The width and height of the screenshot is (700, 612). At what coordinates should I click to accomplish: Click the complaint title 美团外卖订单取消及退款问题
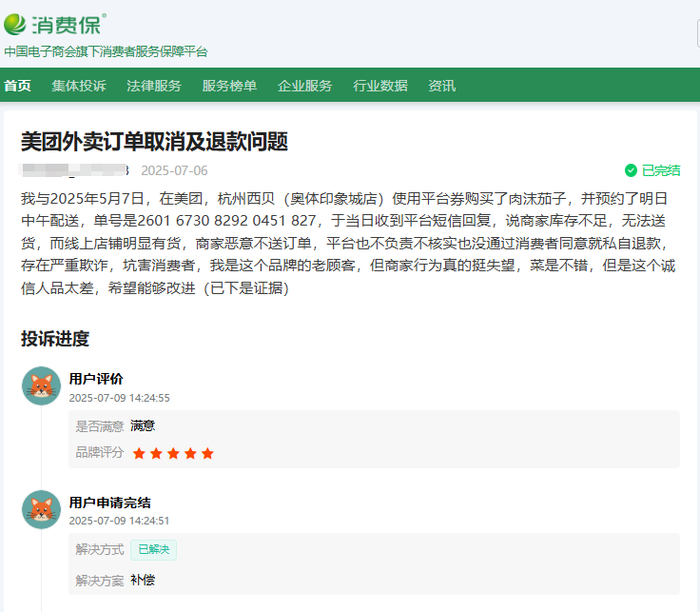[154, 142]
